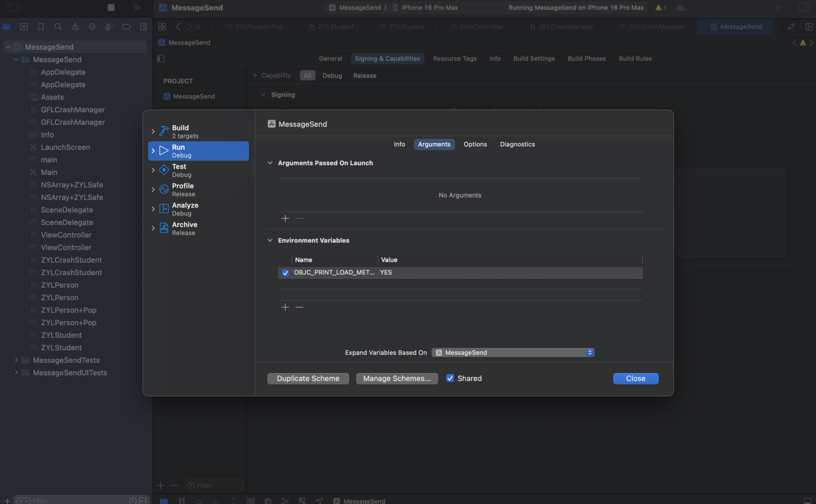
Task: Add a target with the bottom plus button
Action: tap(161, 485)
